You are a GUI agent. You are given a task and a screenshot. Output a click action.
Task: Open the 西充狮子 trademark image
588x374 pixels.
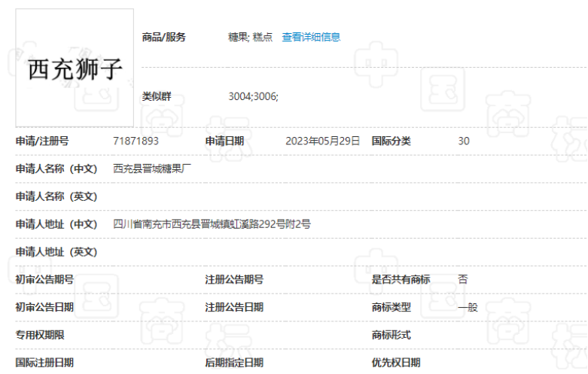(75, 68)
